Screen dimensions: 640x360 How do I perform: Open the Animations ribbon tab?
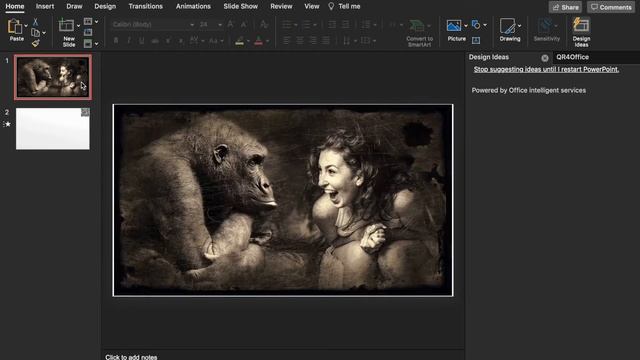(x=193, y=6)
